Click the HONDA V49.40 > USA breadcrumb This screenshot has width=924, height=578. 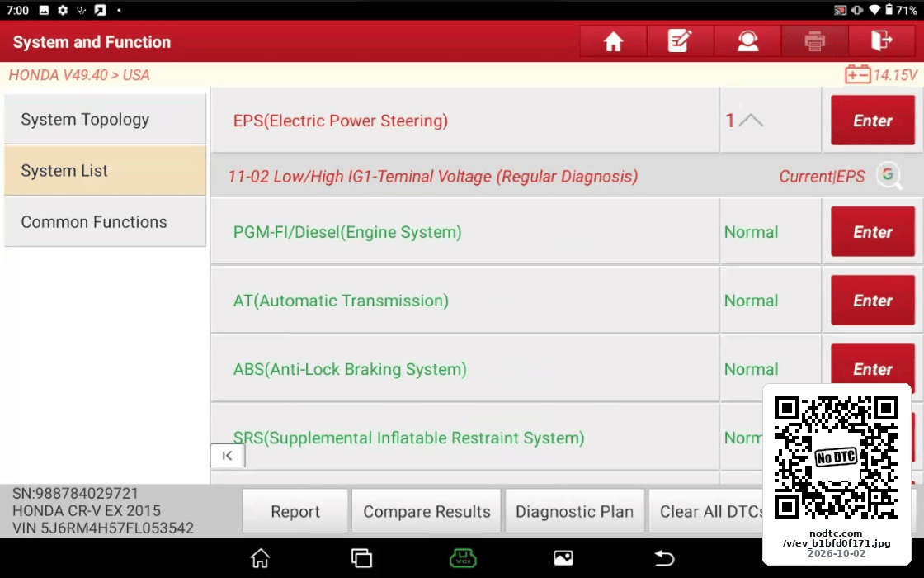pyautogui.click(x=79, y=75)
